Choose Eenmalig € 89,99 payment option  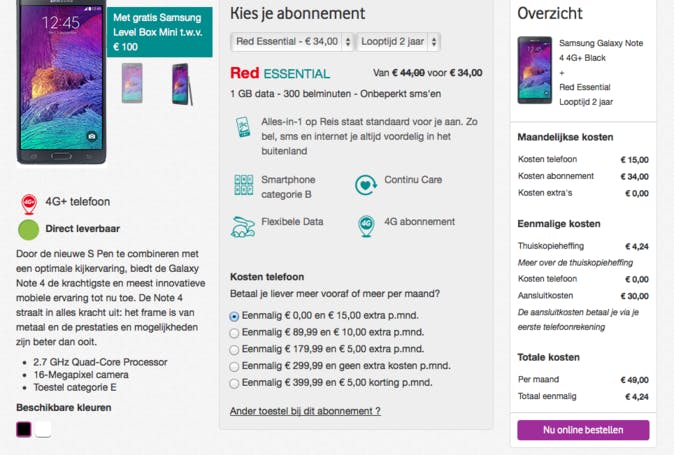[x=235, y=333]
